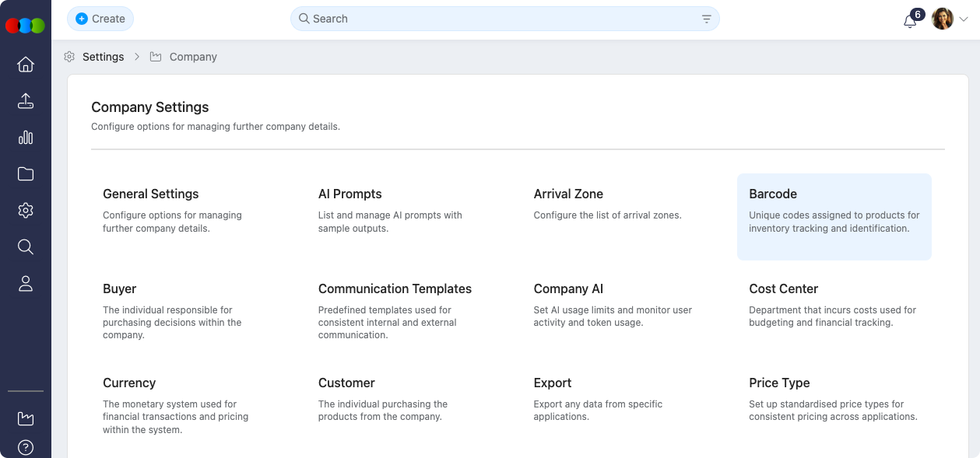
Task: Open the notifications bell icon
Action: tap(910, 21)
